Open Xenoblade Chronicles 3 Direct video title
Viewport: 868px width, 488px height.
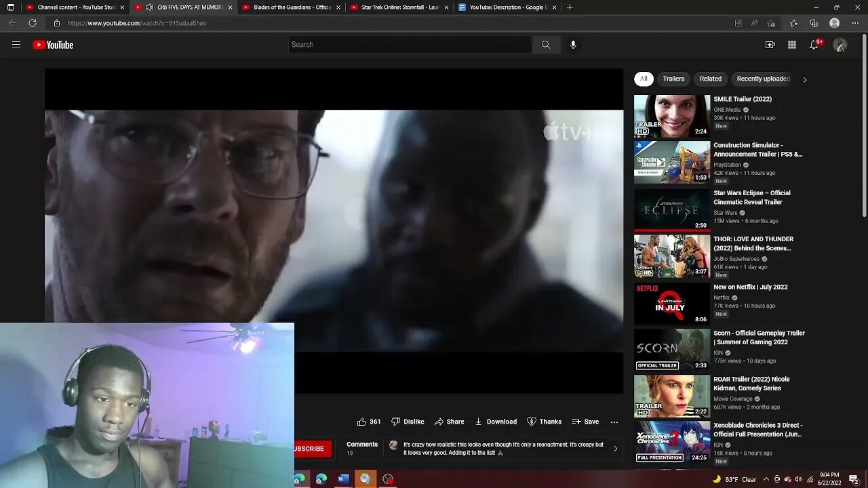[x=757, y=430]
